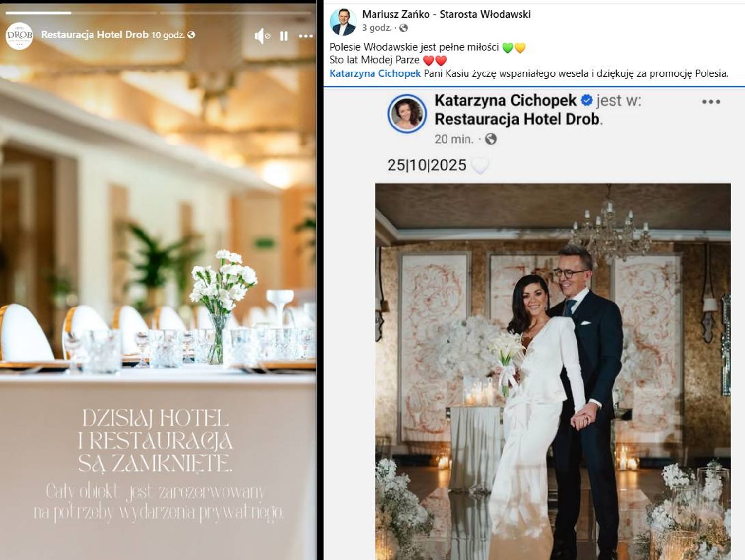Open the shared post's three-dots menu

tap(711, 102)
